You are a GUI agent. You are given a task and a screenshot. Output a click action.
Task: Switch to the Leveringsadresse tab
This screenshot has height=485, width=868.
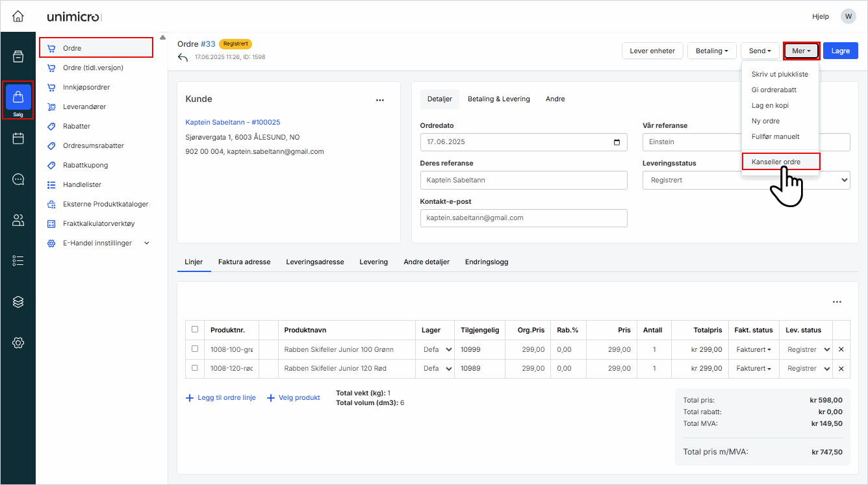click(x=314, y=262)
